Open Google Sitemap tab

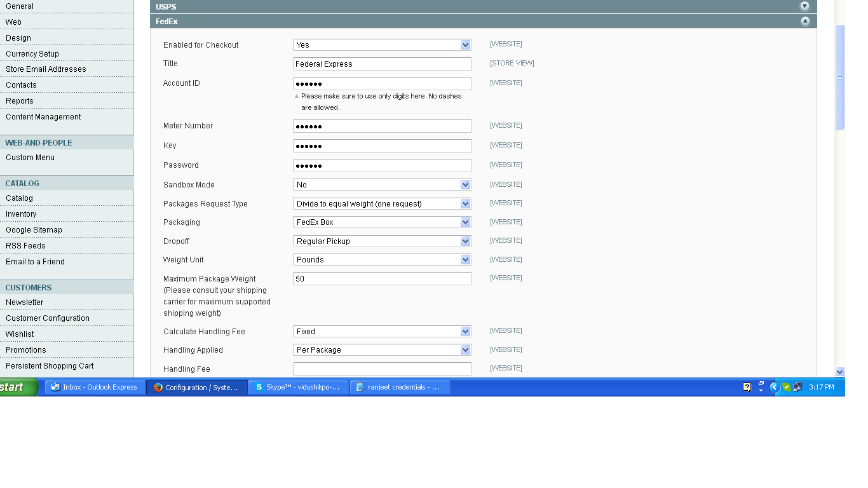[67, 229]
